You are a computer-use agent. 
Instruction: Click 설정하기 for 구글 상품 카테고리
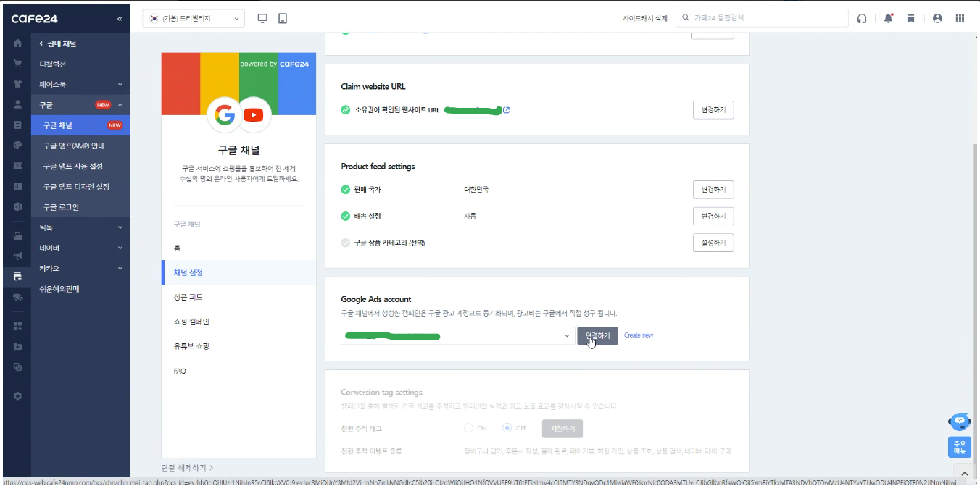coord(713,242)
